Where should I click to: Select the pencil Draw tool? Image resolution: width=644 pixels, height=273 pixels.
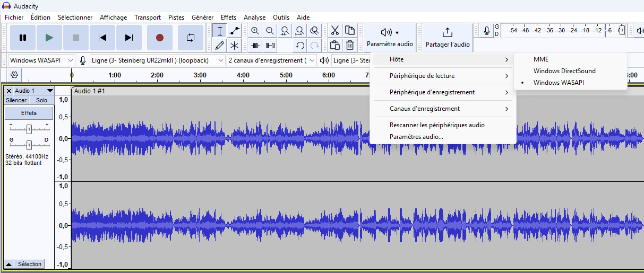pyautogui.click(x=220, y=45)
